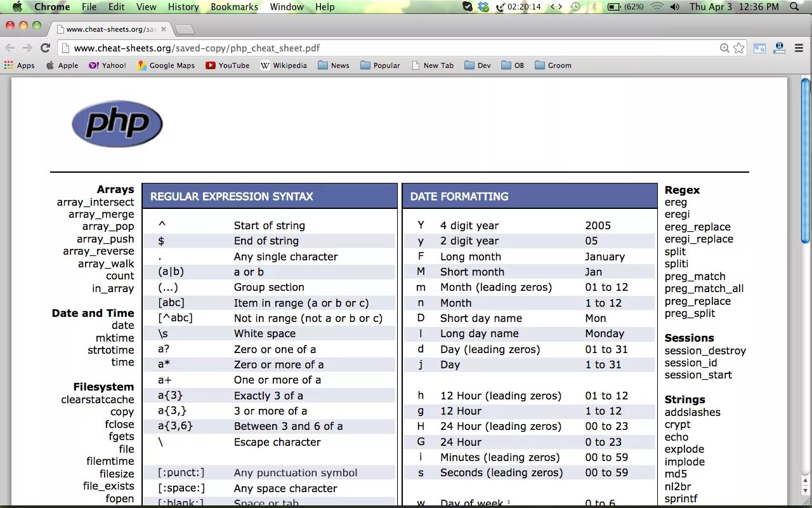The width and height of the screenshot is (812, 508).
Task: Click the '[:punct:]' regex entry
Action: point(181,472)
